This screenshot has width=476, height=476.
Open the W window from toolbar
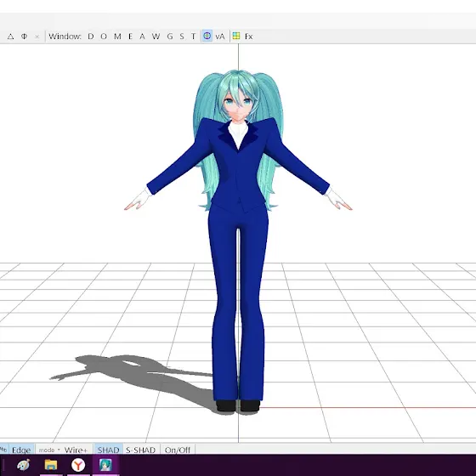[x=156, y=37]
